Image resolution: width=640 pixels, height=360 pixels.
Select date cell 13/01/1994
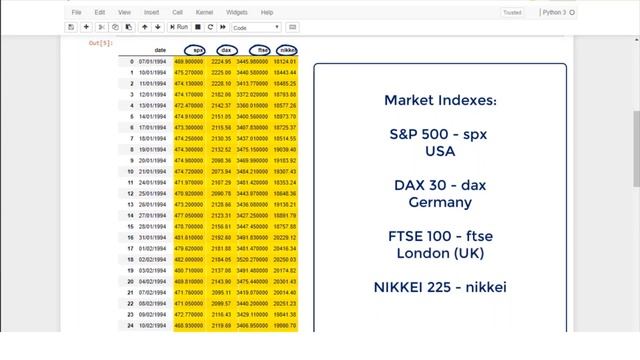152,106
